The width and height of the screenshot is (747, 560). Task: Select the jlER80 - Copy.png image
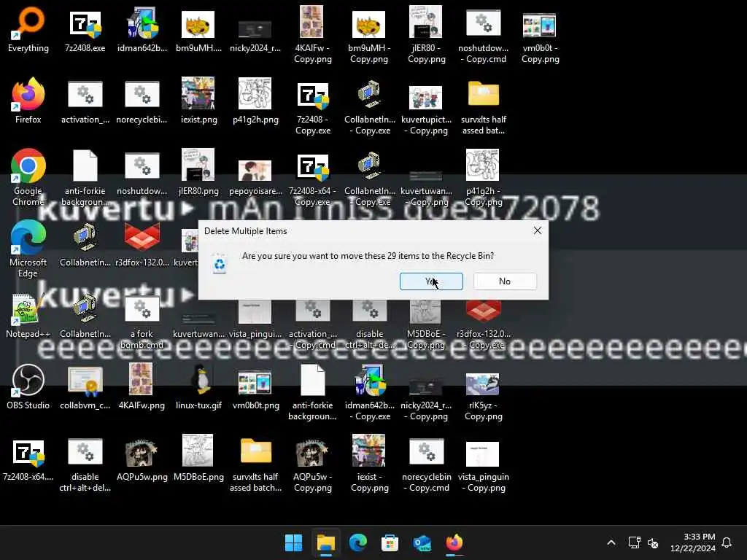coord(426,36)
